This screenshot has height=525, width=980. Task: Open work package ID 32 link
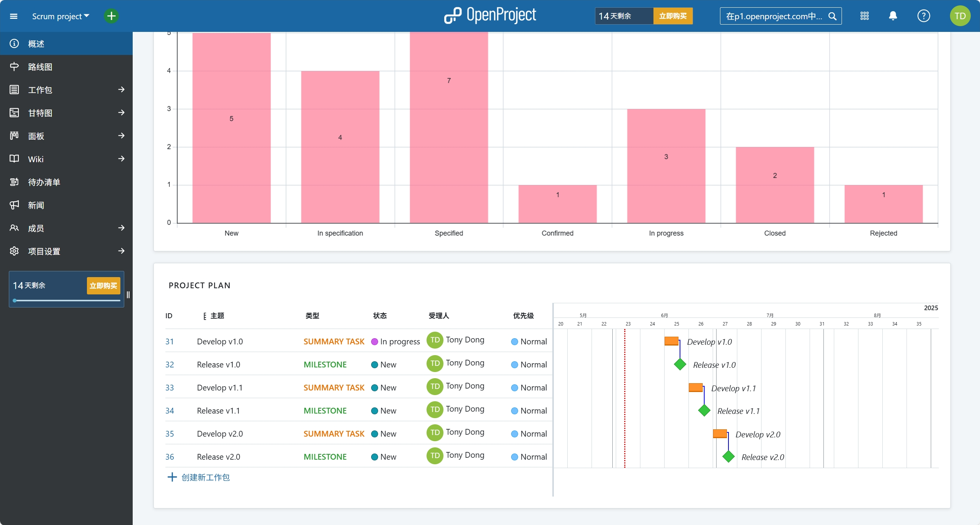[x=170, y=364]
